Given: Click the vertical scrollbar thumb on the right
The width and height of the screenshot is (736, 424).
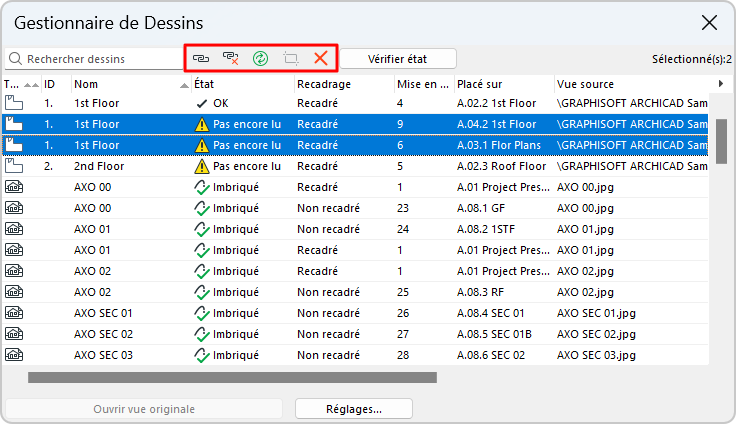Looking at the screenshot, I should 721,140.
